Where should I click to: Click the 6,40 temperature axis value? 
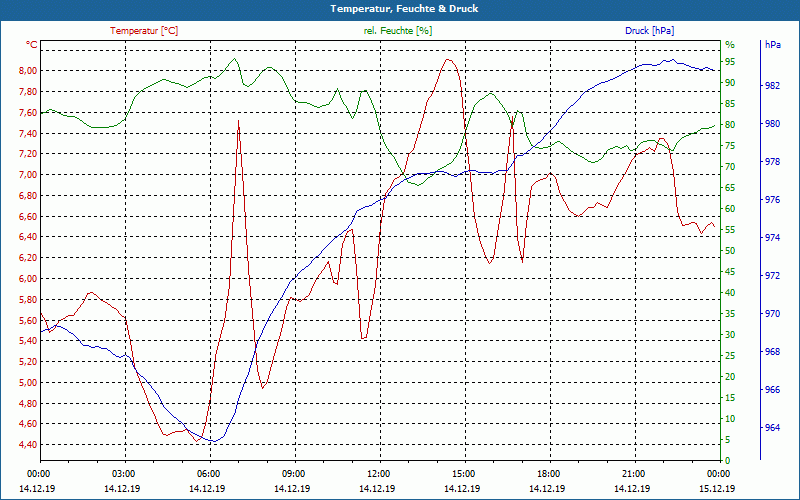[29, 237]
